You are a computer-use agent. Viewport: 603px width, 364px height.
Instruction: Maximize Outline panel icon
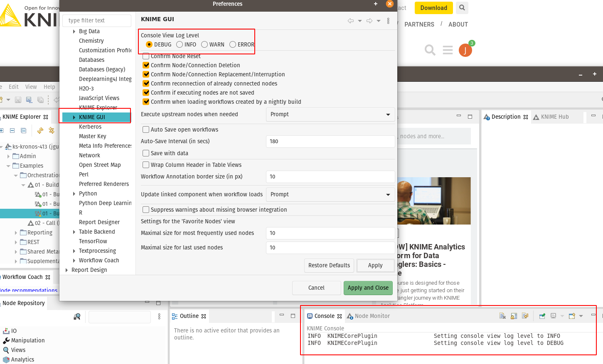tap(293, 316)
